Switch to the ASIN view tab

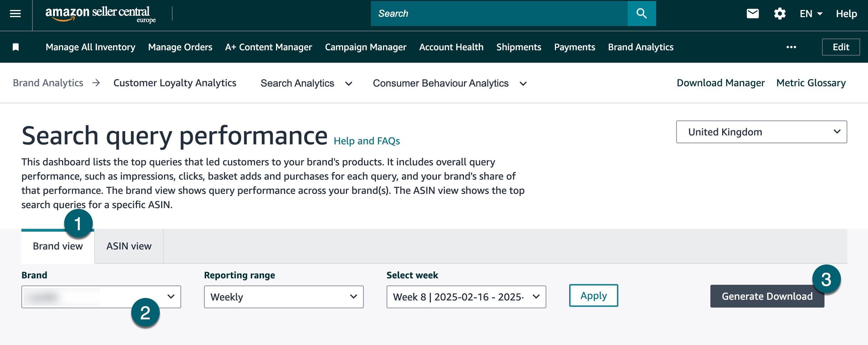coord(129,246)
